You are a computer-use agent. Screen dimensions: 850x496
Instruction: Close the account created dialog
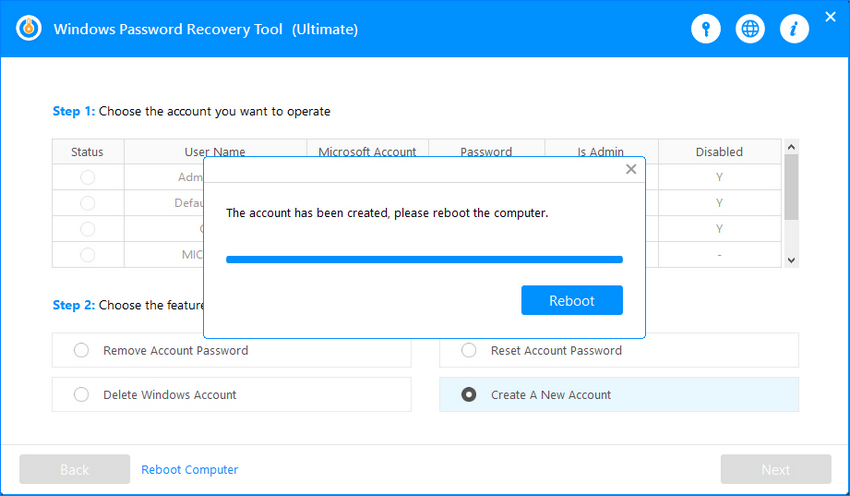[x=631, y=169]
